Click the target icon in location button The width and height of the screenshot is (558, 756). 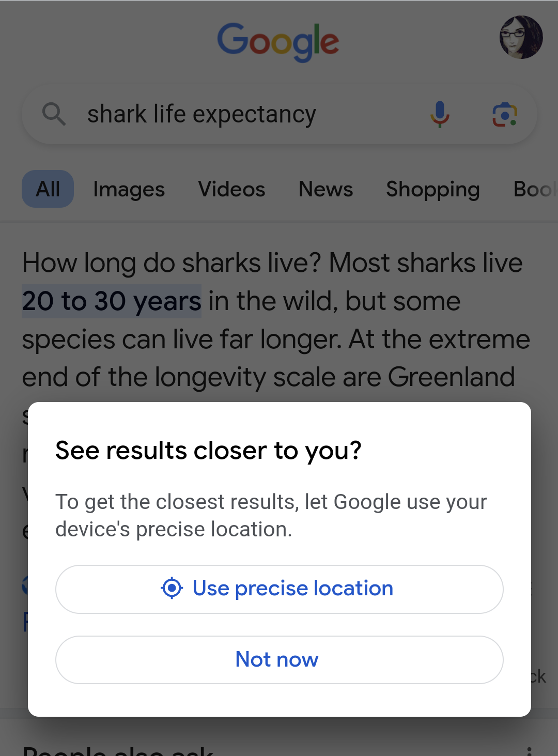(172, 588)
